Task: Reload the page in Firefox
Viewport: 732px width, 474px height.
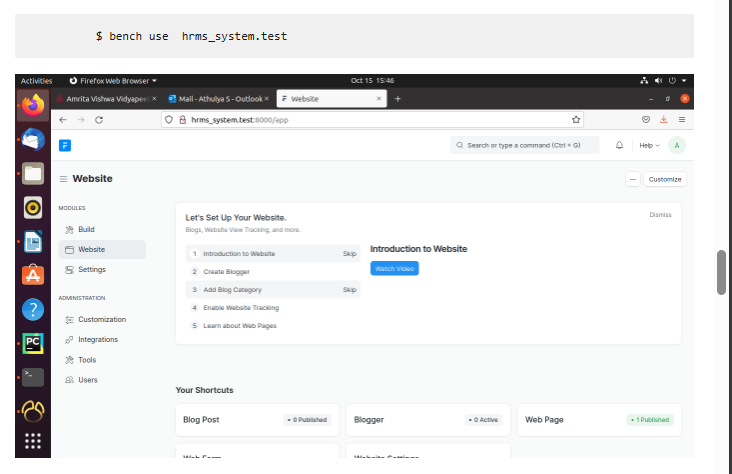Action: tap(99, 119)
